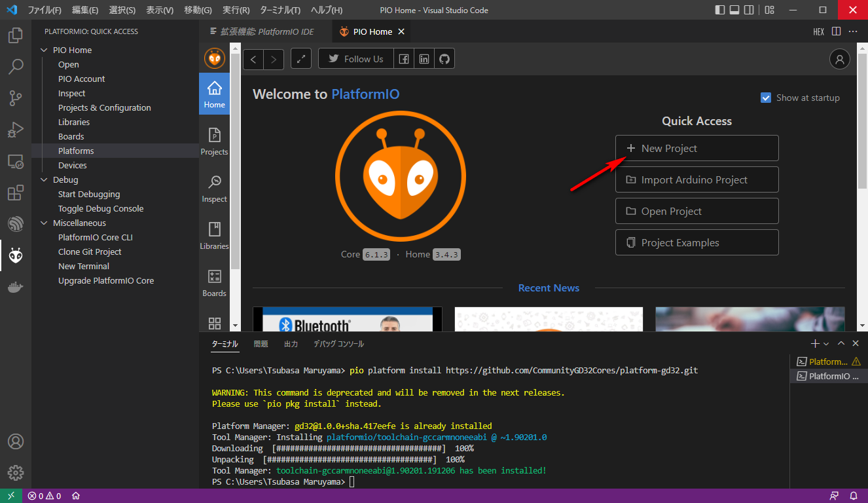Screen dimensions: 868x503
Task: Open the Espressif IDF activity bar icon
Action: click(16, 224)
